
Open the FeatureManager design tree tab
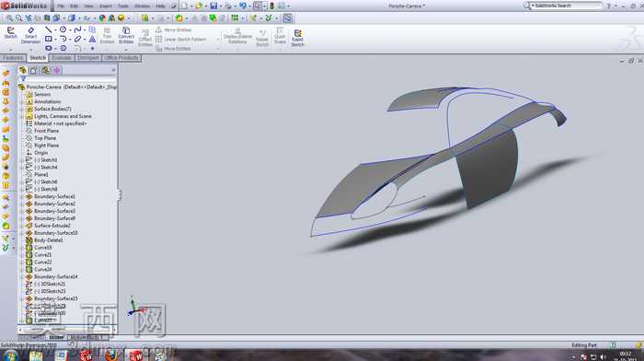(23, 70)
